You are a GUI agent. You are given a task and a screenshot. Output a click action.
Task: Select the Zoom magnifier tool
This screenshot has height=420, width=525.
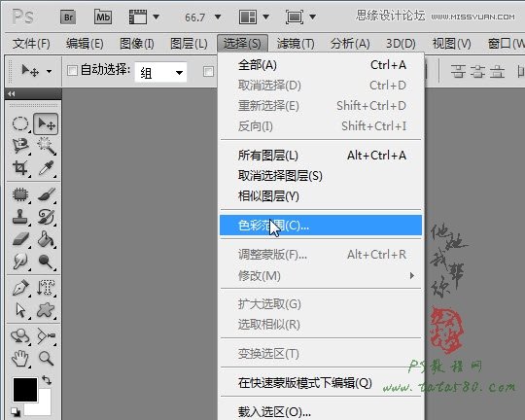pos(46,359)
